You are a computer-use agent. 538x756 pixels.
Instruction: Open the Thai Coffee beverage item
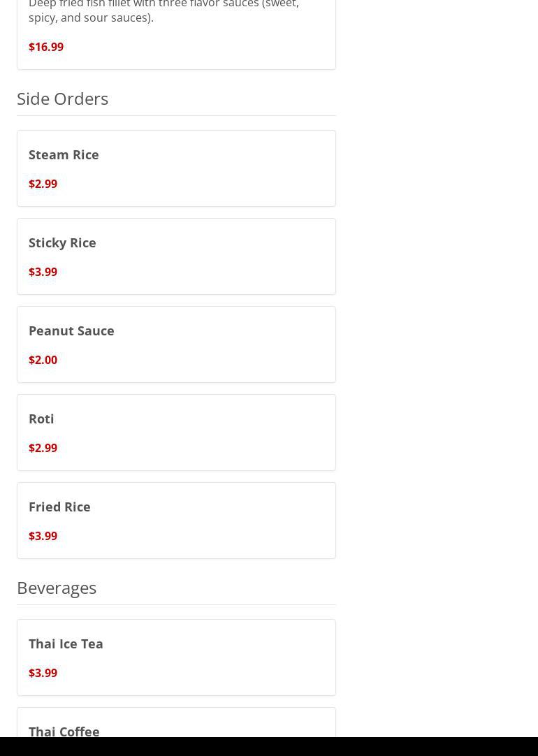pyautogui.click(x=64, y=731)
